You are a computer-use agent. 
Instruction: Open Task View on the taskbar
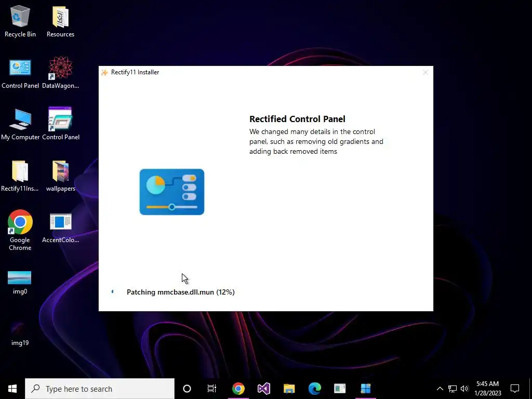coord(212,389)
